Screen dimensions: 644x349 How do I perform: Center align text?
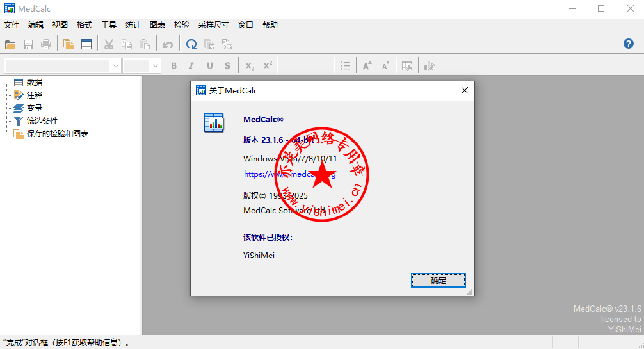pos(304,66)
